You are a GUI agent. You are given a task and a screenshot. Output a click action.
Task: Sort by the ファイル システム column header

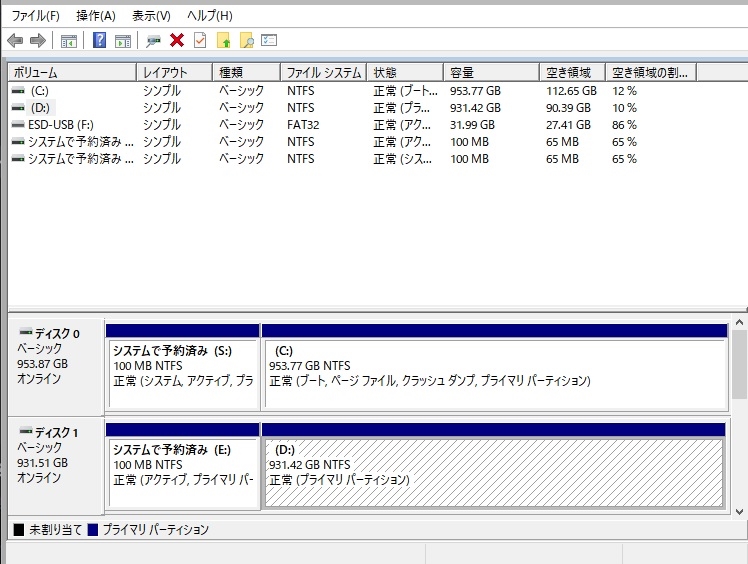324,73
